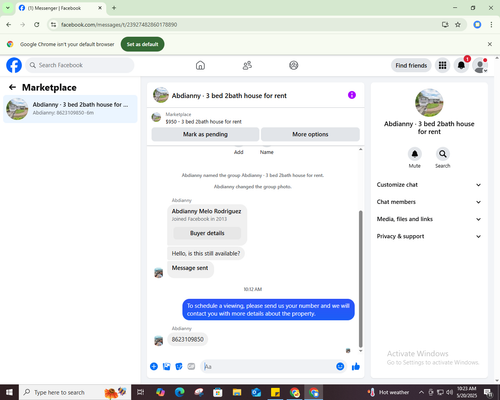Open the volume control in system tray
The height and width of the screenshot is (400, 500).
coord(449,392)
